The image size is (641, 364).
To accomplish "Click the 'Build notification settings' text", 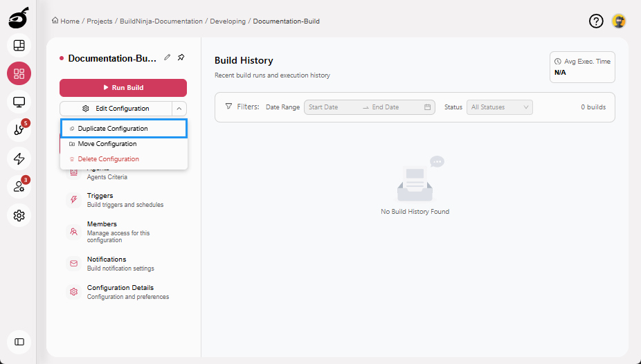I will click(120, 269).
